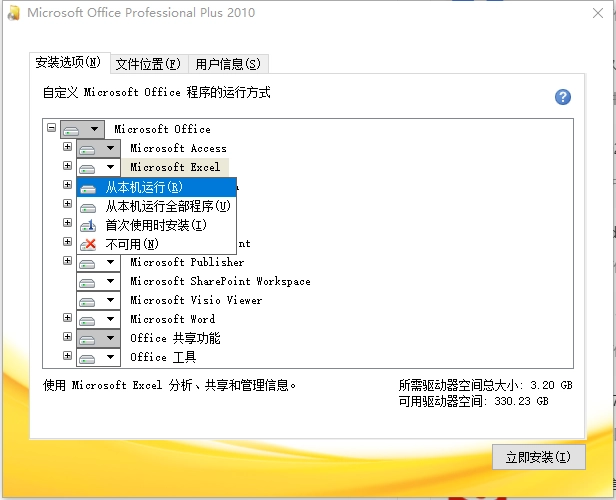Screen dimensions: 616x500
Task: Switch to the 用户信息 tab
Action: pyautogui.click(x=228, y=64)
